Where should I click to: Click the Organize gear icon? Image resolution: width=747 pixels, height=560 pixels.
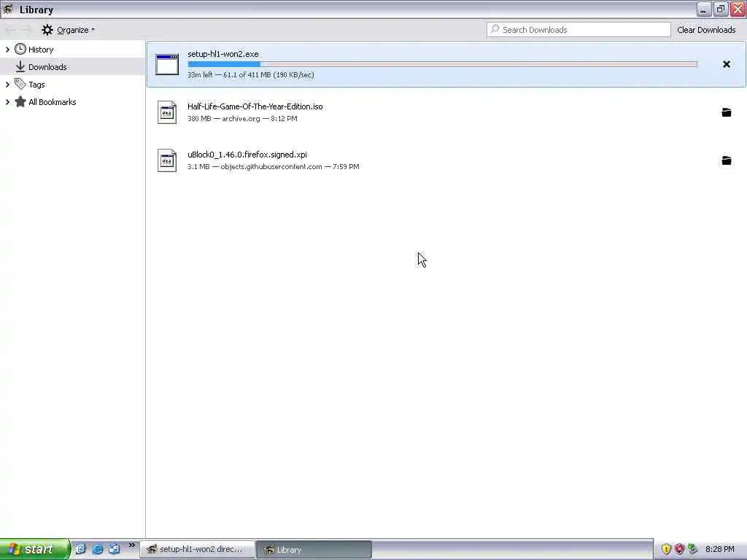tap(47, 30)
